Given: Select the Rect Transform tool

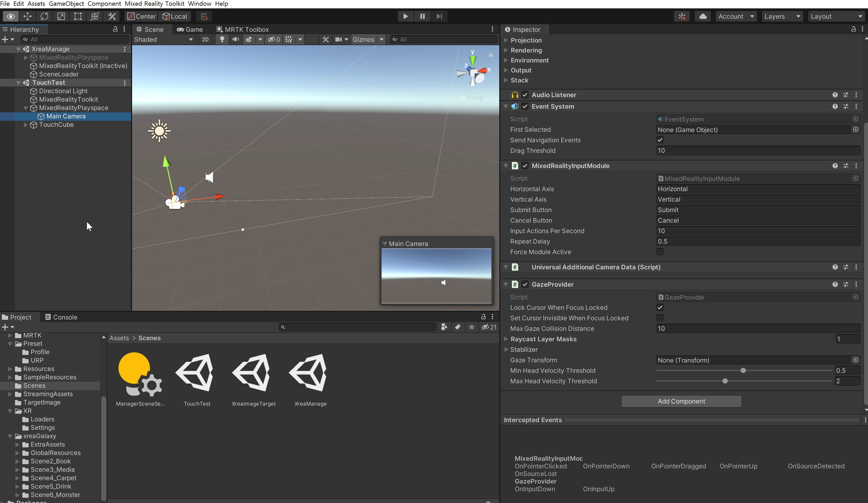Looking at the screenshot, I should 78,16.
